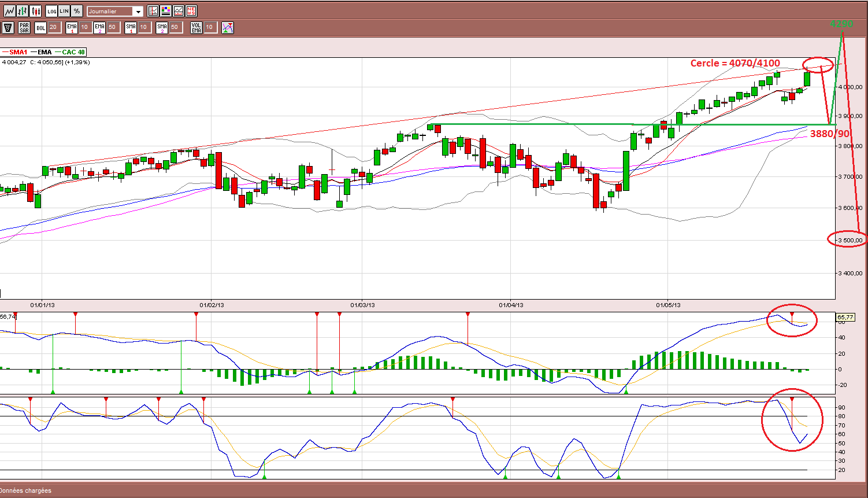Toggle the PAR SAR indicator
The image size is (868, 498).
pyautogui.click(x=24, y=27)
